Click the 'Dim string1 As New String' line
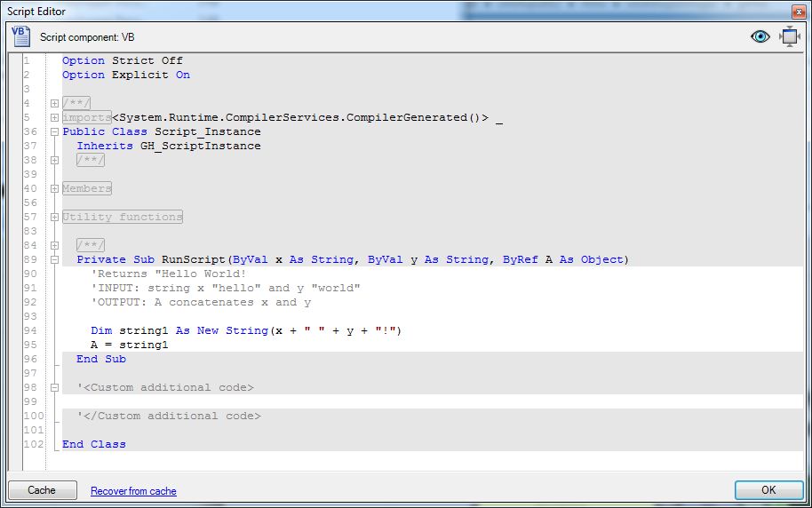 tap(246, 330)
